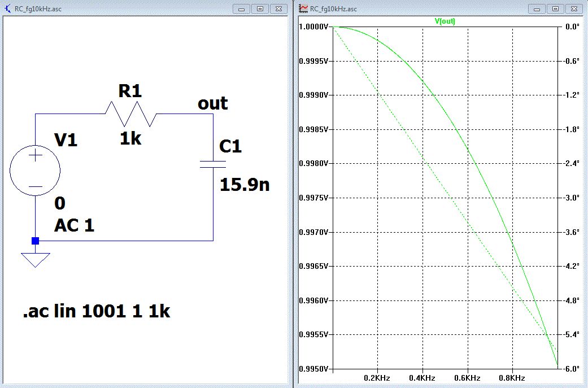
Task: Click the 0.9975V left axis label
Action: coord(313,198)
